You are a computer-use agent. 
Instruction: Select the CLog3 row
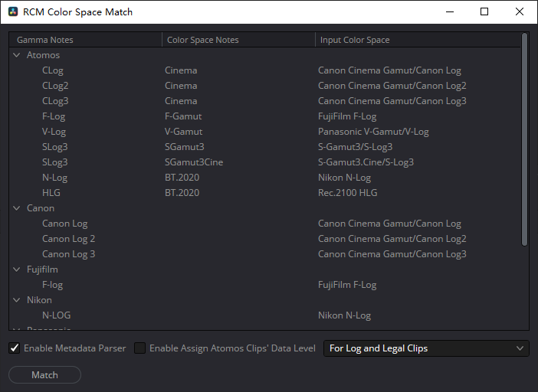pyautogui.click(x=264, y=101)
